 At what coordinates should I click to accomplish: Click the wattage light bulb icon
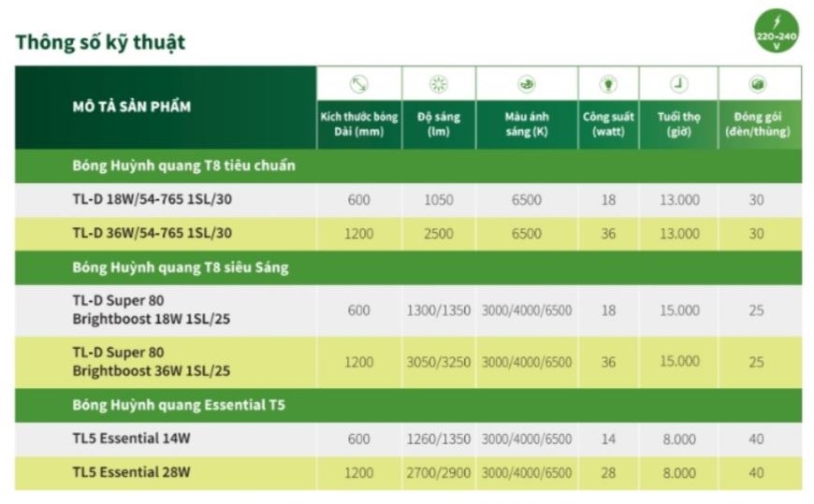pyautogui.click(x=608, y=84)
